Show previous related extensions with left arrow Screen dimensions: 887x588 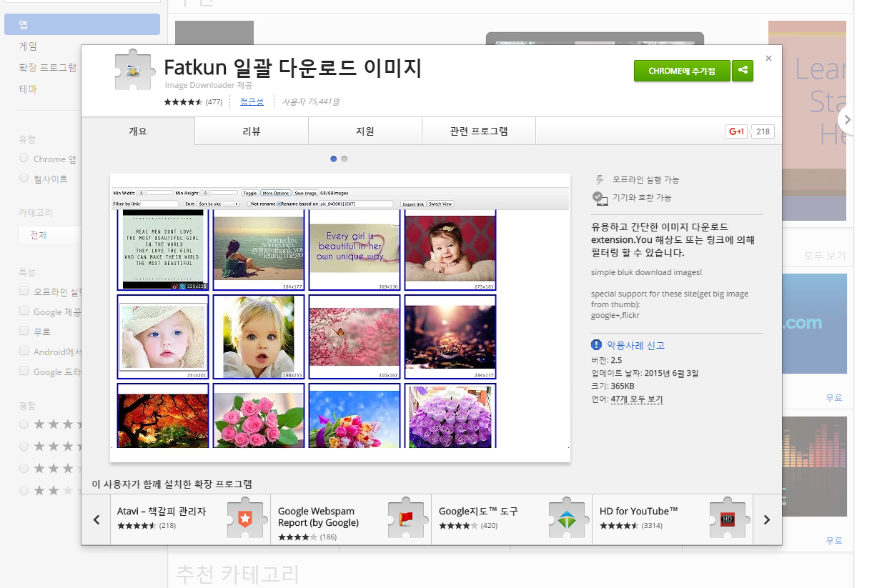(x=96, y=519)
